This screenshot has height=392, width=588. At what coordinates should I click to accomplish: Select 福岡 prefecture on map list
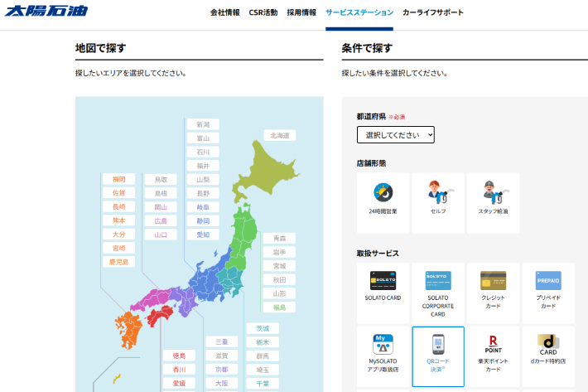pyautogui.click(x=118, y=179)
